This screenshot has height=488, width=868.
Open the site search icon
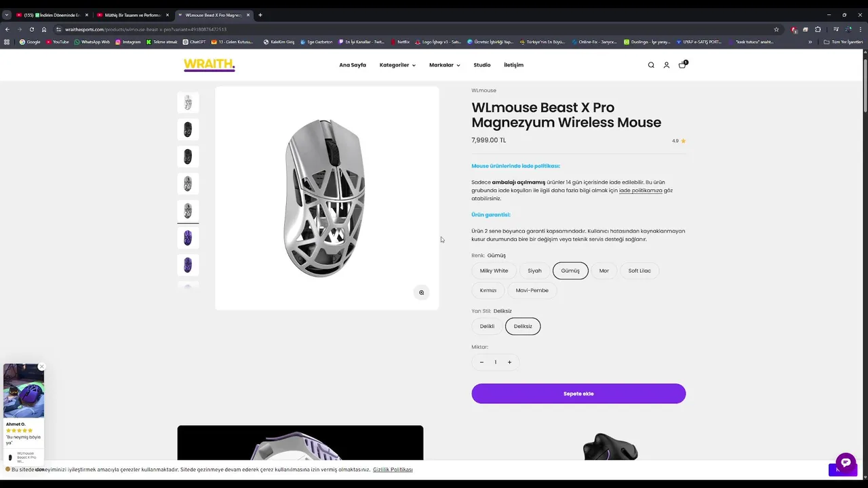651,65
